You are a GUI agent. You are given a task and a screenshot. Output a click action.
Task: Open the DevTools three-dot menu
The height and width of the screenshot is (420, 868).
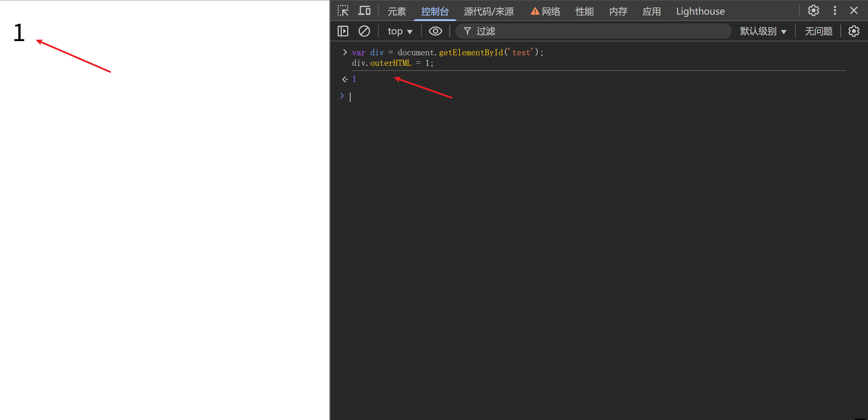click(x=835, y=11)
